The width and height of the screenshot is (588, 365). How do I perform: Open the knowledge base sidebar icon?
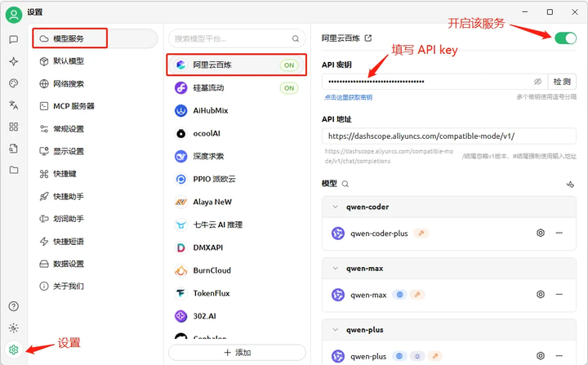click(14, 149)
